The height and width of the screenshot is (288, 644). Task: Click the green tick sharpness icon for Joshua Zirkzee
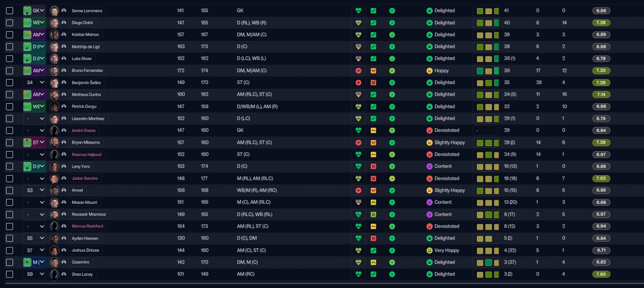click(x=373, y=250)
